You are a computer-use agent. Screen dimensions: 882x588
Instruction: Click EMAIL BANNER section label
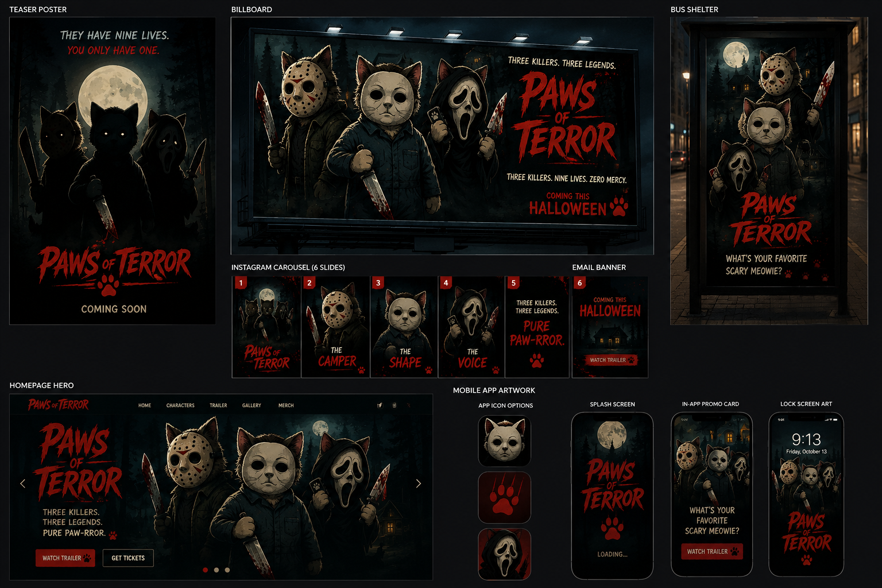(599, 268)
